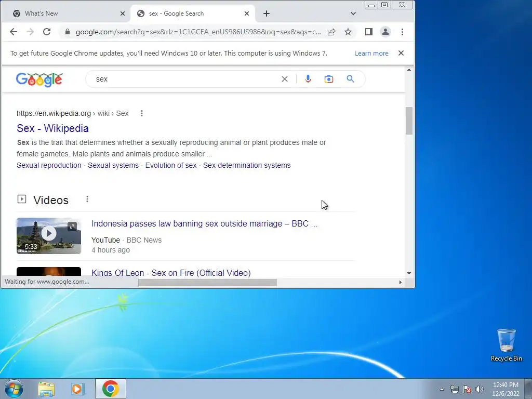This screenshot has width=532, height=399.
Task: Click the horizontal scroll right arrow
Action: (x=401, y=282)
